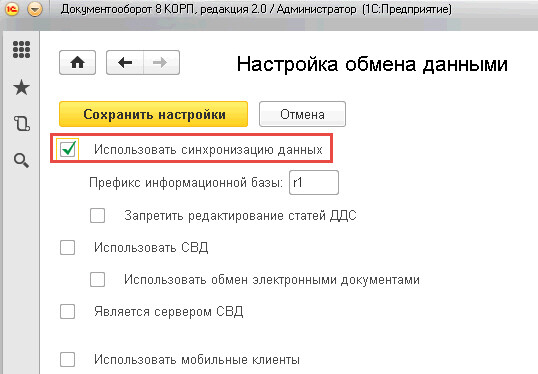Expand the orange main menu dropdown

pyautogui.click(x=35, y=10)
